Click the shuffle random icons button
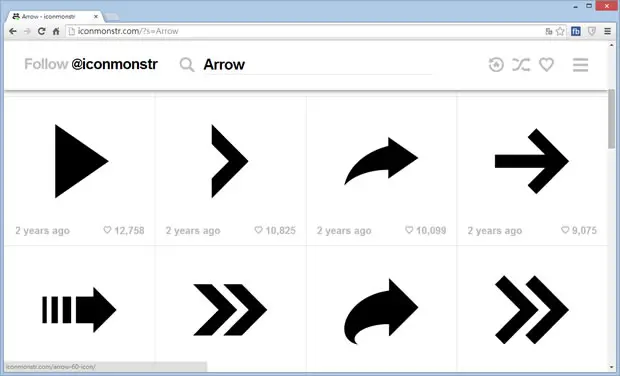 [521, 64]
